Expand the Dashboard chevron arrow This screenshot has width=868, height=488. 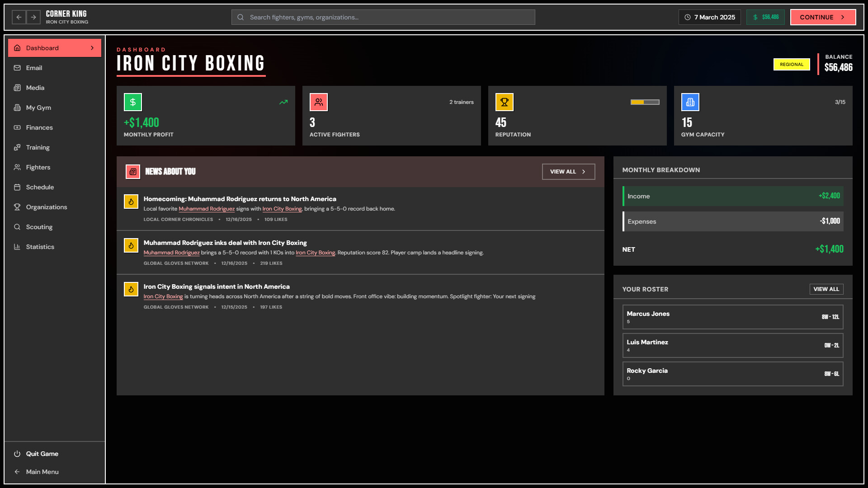(91, 47)
